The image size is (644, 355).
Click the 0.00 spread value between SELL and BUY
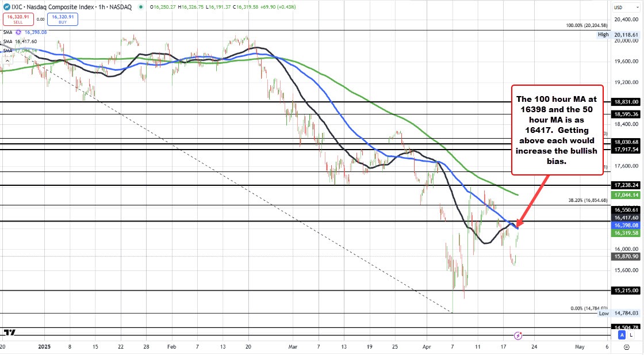click(x=40, y=19)
